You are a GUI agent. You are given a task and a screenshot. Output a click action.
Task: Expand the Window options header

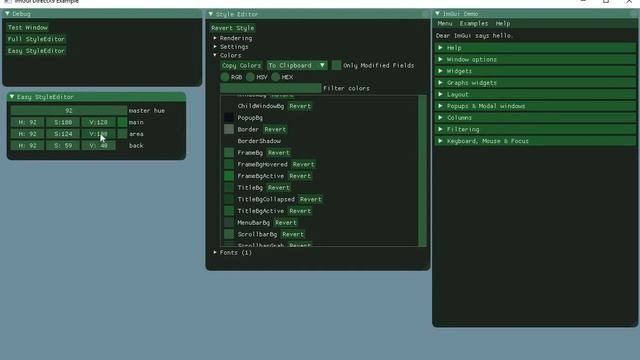[535, 60]
